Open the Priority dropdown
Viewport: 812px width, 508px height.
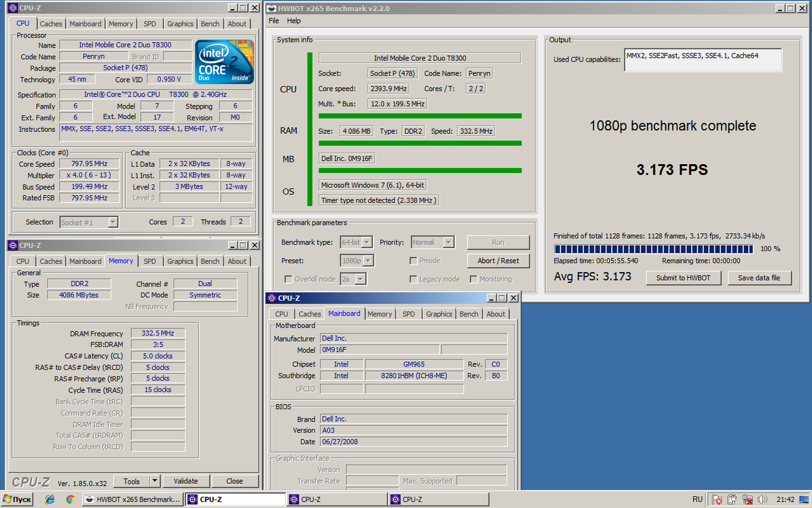coord(449,242)
